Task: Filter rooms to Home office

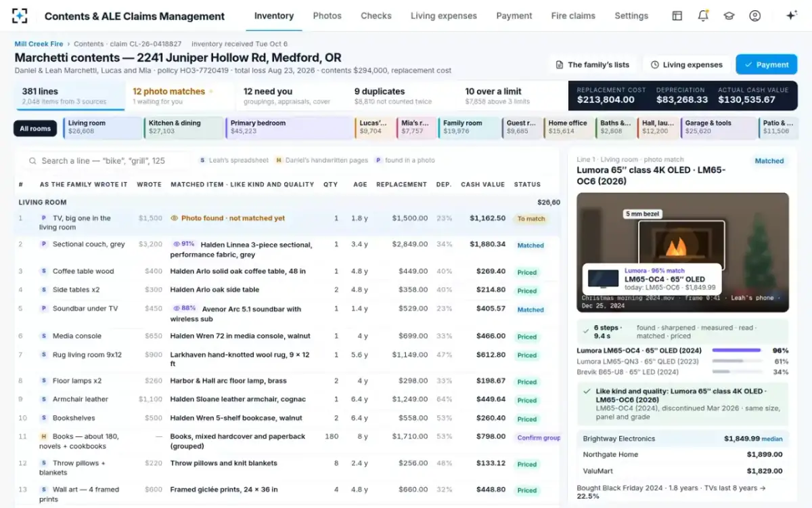Action: pyautogui.click(x=568, y=127)
